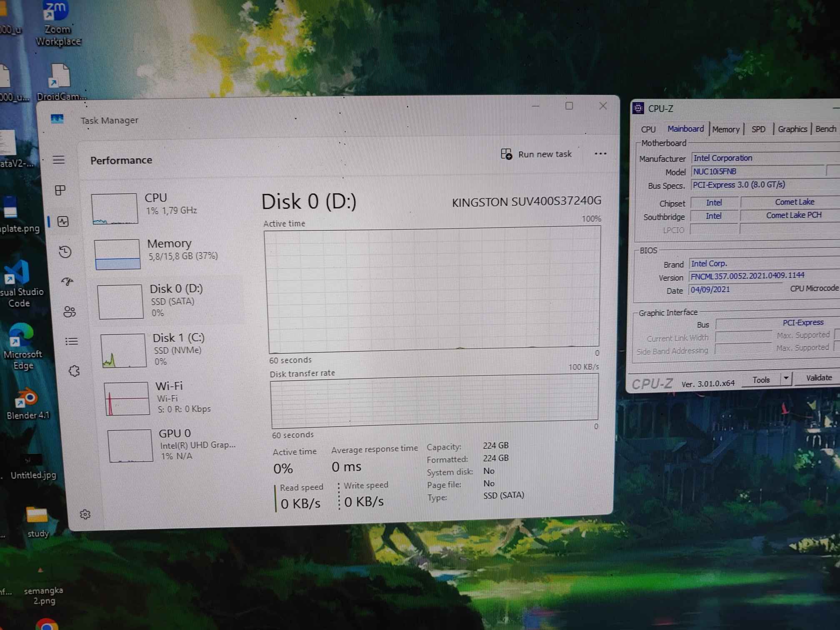This screenshot has height=630, width=840.
Task: Click the Disk 0 (D:) heading
Action: coord(309,202)
